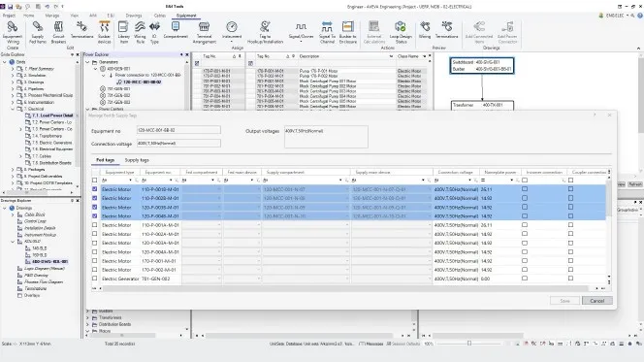Open Terminations in the Edit group
Viewport: 644px width, 362px height.
tap(81, 30)
